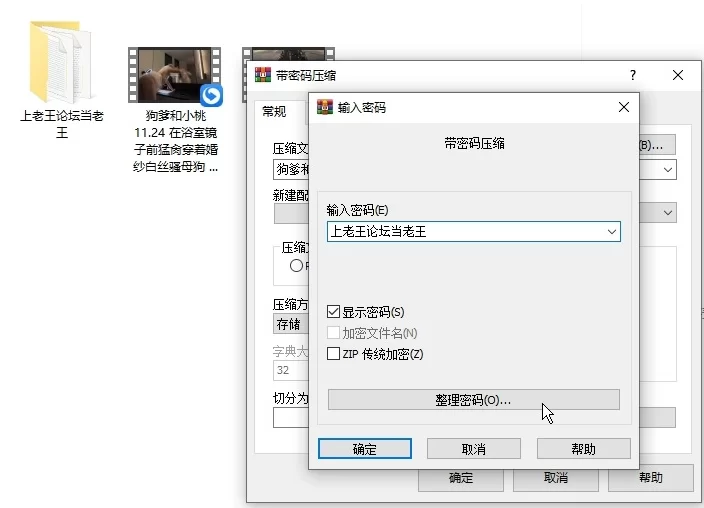Expand the 输入密码 combo box dropdown arrow
The image size is (704, 508).
(612, 232)
